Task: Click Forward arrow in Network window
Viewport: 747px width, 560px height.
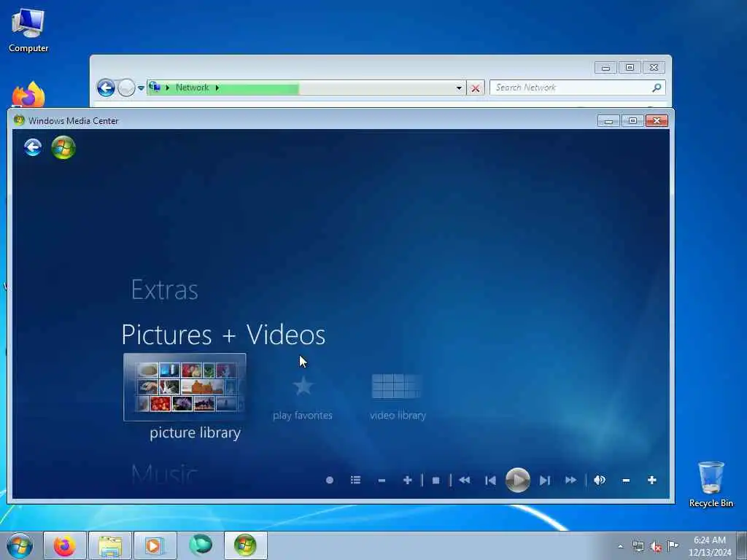Action: click(126, 87)
